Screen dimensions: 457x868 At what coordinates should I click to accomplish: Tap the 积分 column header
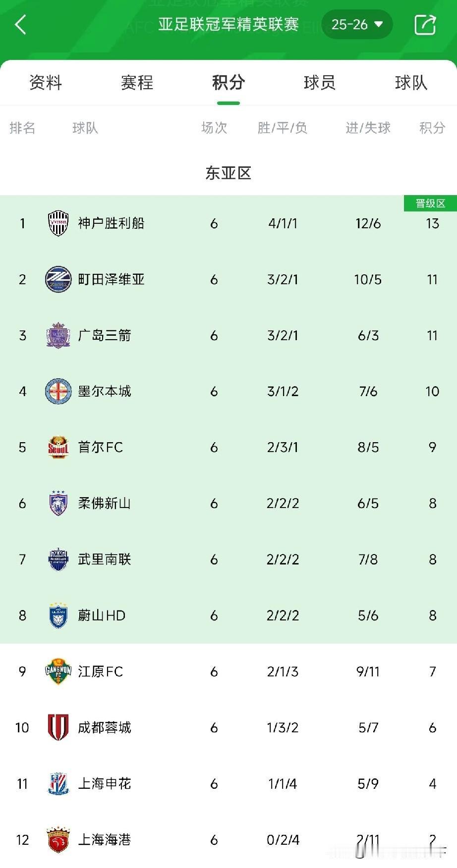pyautogui.click(x=432, y=128)
